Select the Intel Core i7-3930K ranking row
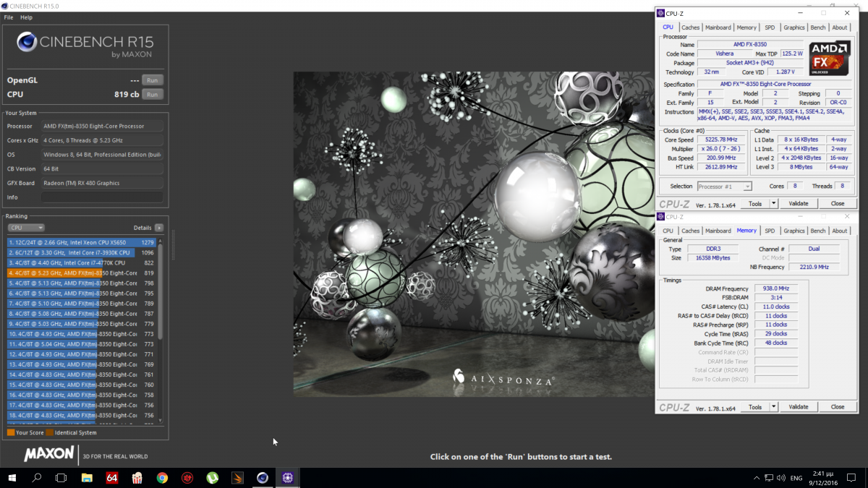 point(82,253)
